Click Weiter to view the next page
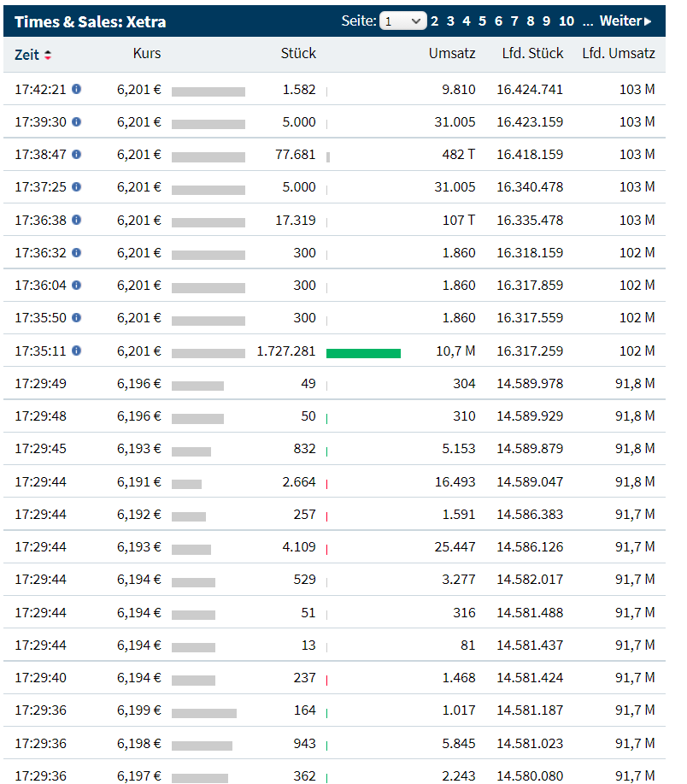687x784 pixels. tap(622, 20)
